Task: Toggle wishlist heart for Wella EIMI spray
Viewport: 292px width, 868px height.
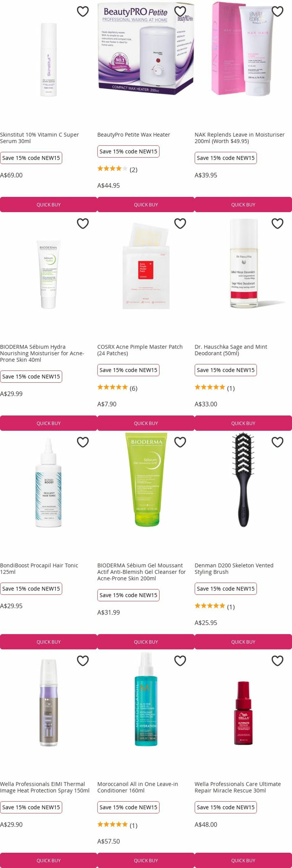Action: [82, 661]
